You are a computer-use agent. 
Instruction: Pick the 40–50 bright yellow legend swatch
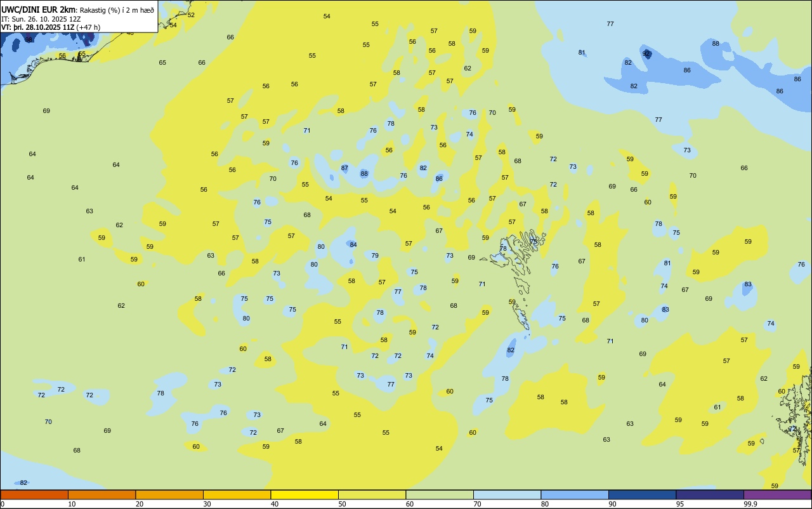(x=304, y=494)
